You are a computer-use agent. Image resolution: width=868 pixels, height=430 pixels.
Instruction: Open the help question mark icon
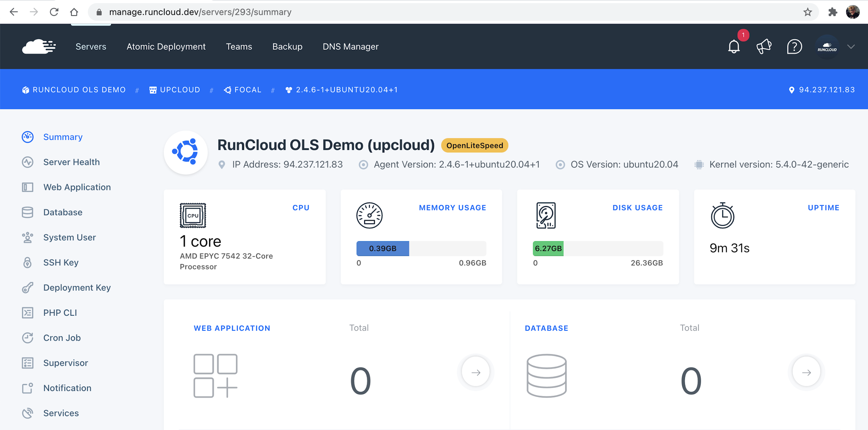[794, 47]
